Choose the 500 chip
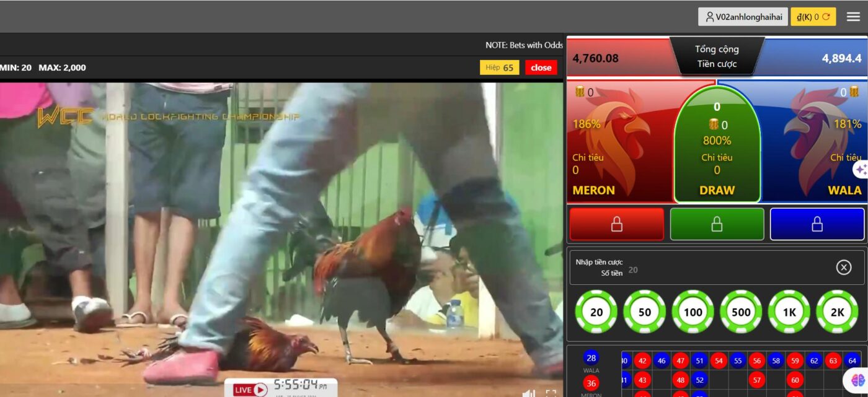The width and height of the screenshot is (868, 397). point(741,312)
